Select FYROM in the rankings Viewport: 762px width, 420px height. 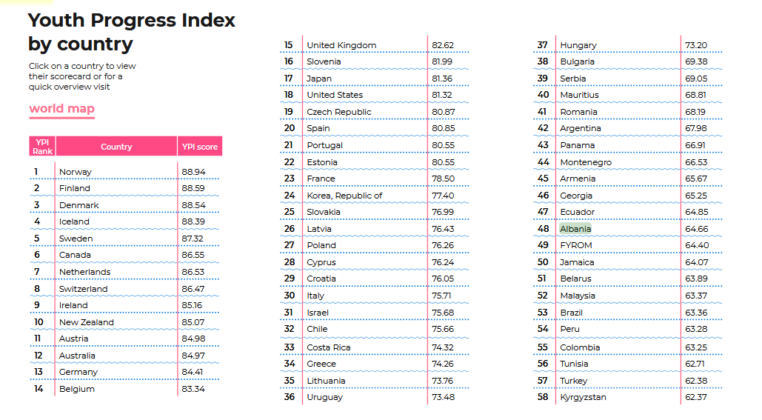575,245
